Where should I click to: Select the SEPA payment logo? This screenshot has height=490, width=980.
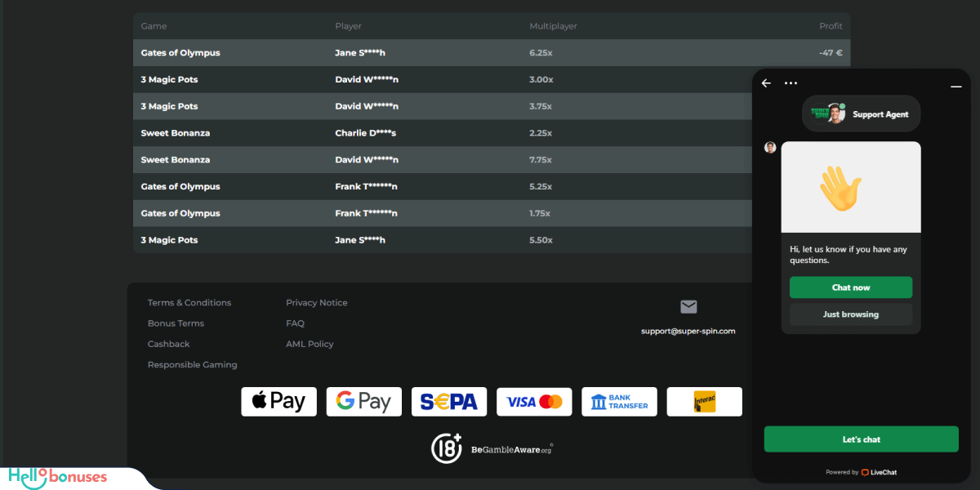[449, 402]
